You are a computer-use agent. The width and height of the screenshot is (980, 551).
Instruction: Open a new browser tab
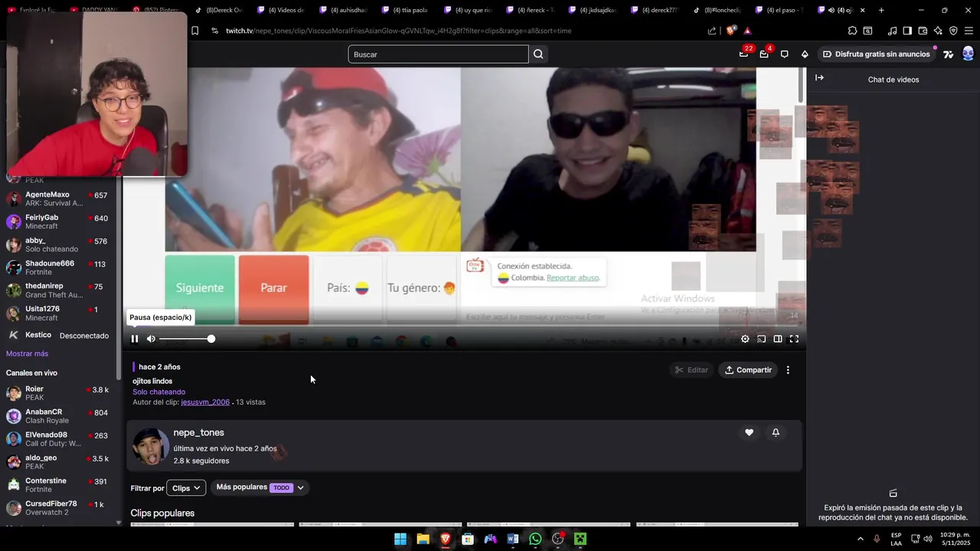[x=881, y=10]
